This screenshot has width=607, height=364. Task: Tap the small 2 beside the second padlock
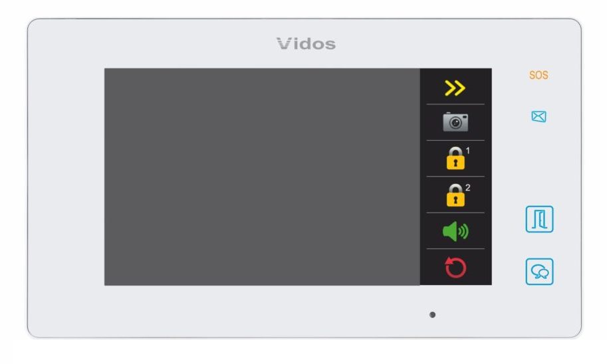(x=467, y=187)
